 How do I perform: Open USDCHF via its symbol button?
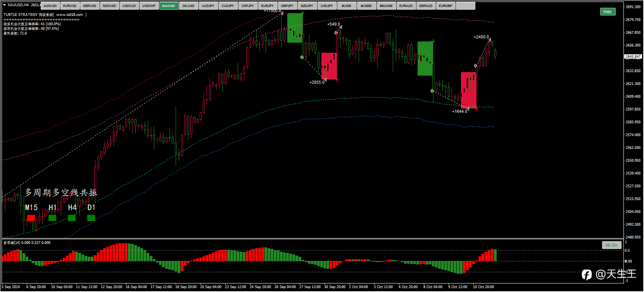point(149,6)
